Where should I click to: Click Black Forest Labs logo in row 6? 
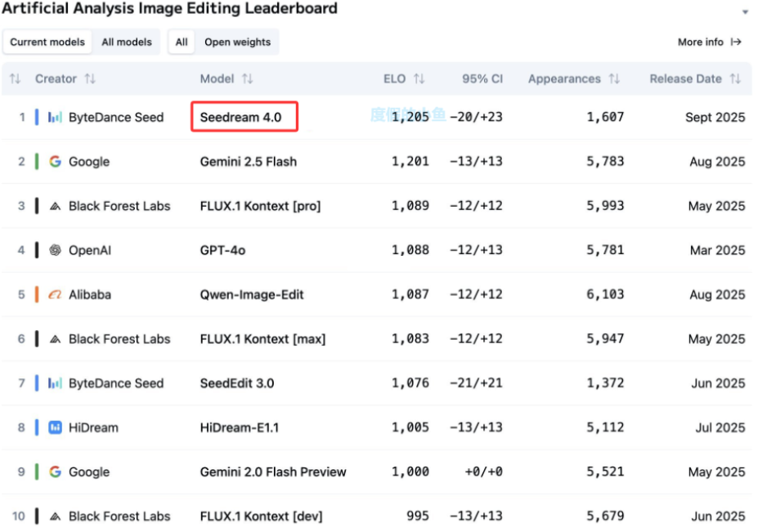click(x=55, y=339)
